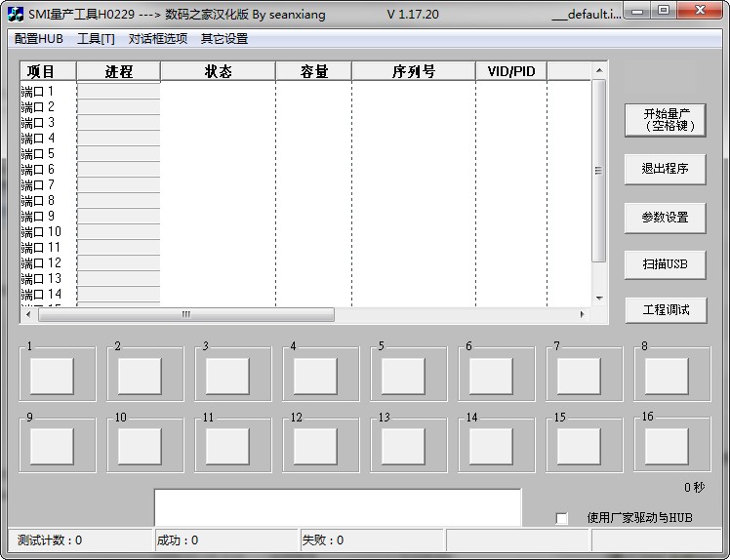Click the VID/PID column header
The image size is (730, 560).
click(511, 71)
